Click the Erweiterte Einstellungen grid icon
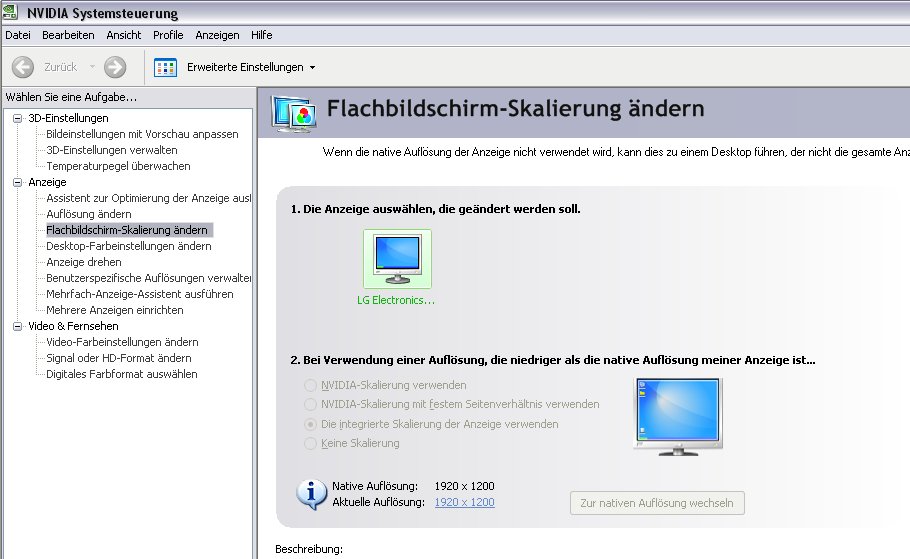This screenshot has width=910, height=559. click(x=165, y=67)
